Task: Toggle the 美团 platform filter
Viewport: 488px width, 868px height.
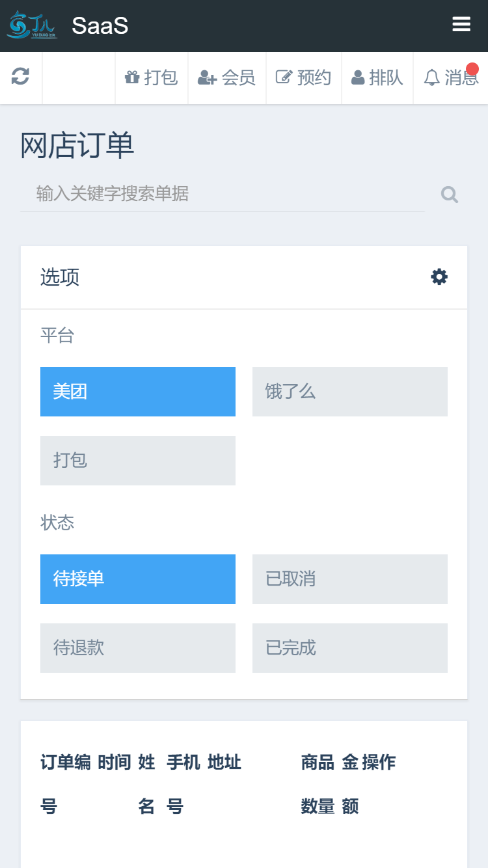Action: coord(138,392)
